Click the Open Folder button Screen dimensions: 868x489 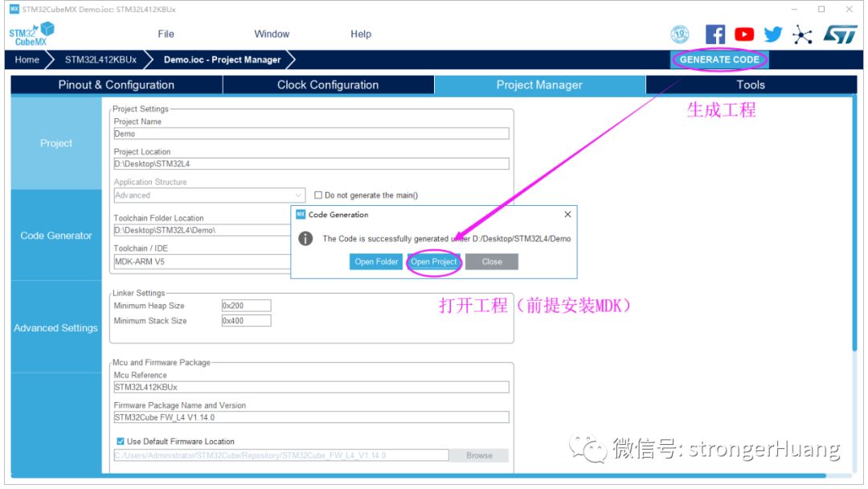point(376,262)
